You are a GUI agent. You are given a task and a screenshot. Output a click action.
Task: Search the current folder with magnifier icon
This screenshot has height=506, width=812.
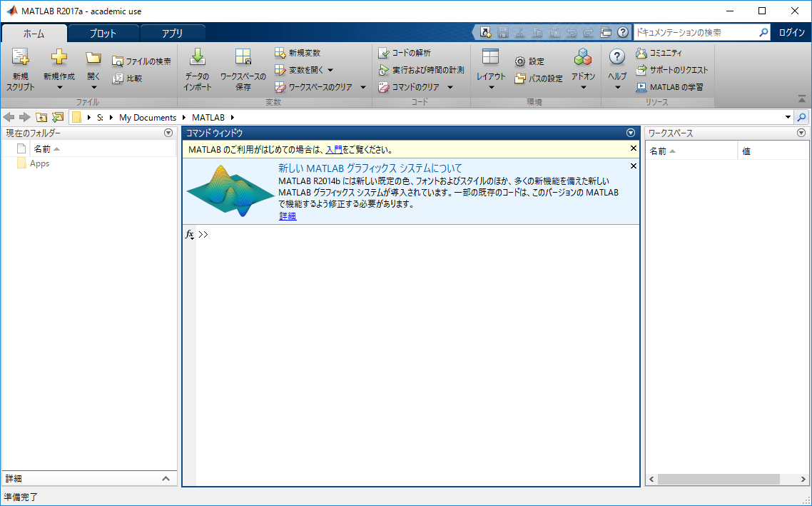coord(801,118)
